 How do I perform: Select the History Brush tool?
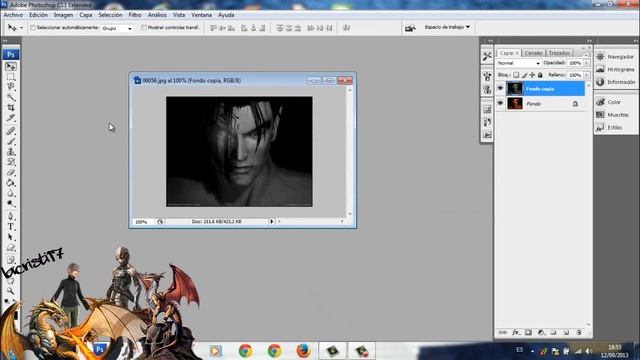coord(11,162)
